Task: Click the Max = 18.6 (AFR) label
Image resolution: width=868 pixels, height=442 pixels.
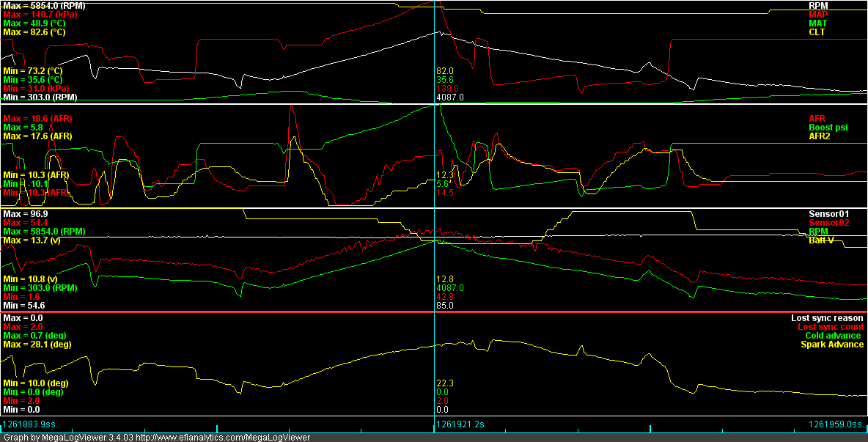Action: click(x=37, y=118)
